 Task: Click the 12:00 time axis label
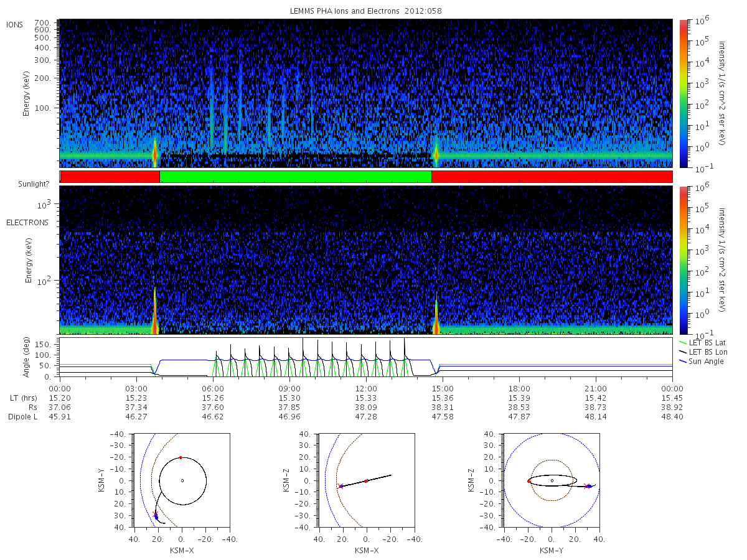coord(366,388)
